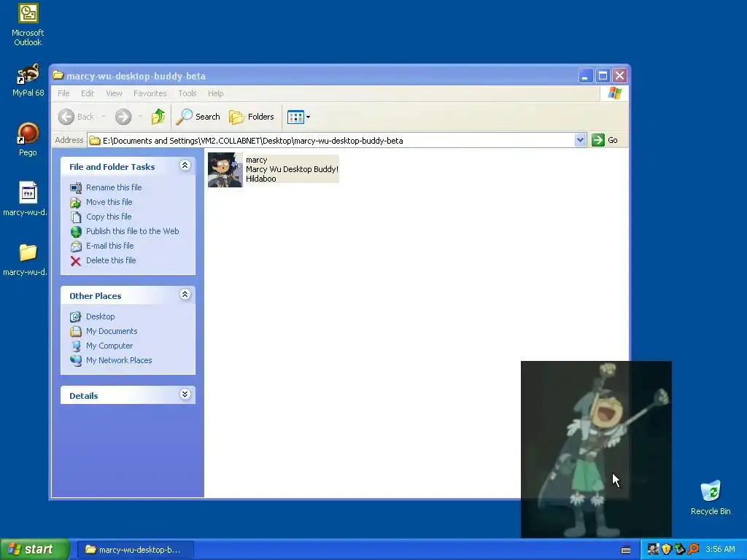Click the Marcy Wu Desktop Buddy! file description
747x560 pixels.
(292, 169)
